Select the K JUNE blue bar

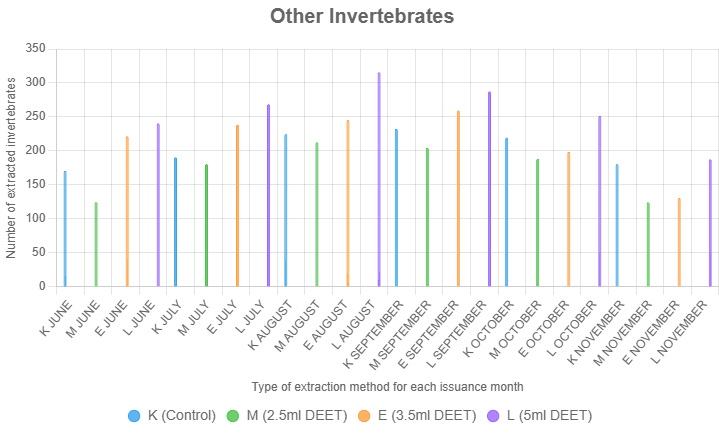[x=65, y=229]
